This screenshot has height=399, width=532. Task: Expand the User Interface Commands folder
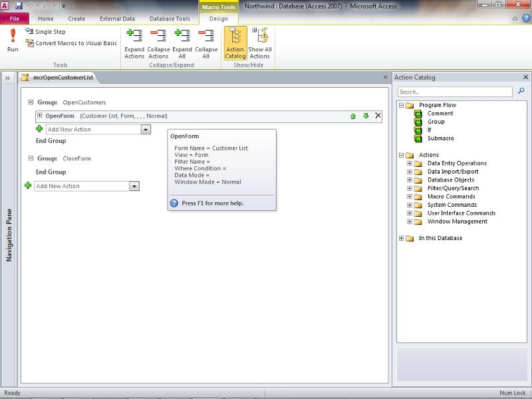410,213
